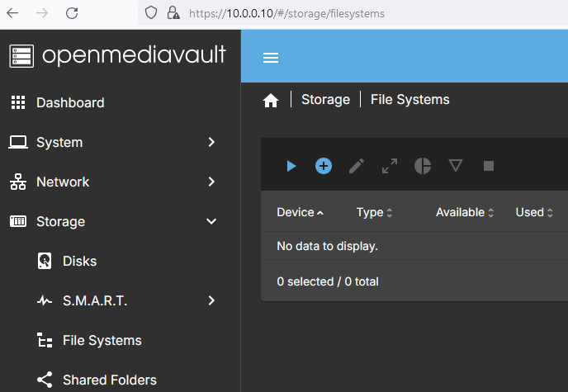Viewport: 568px width, 392px height.
Task: Click the Disks hard drive icon
Action: pos(45,261)
